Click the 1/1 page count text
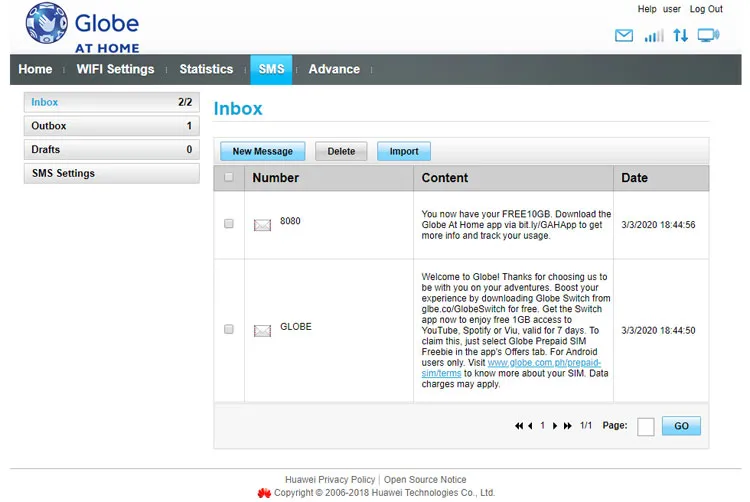 [586, 426]
